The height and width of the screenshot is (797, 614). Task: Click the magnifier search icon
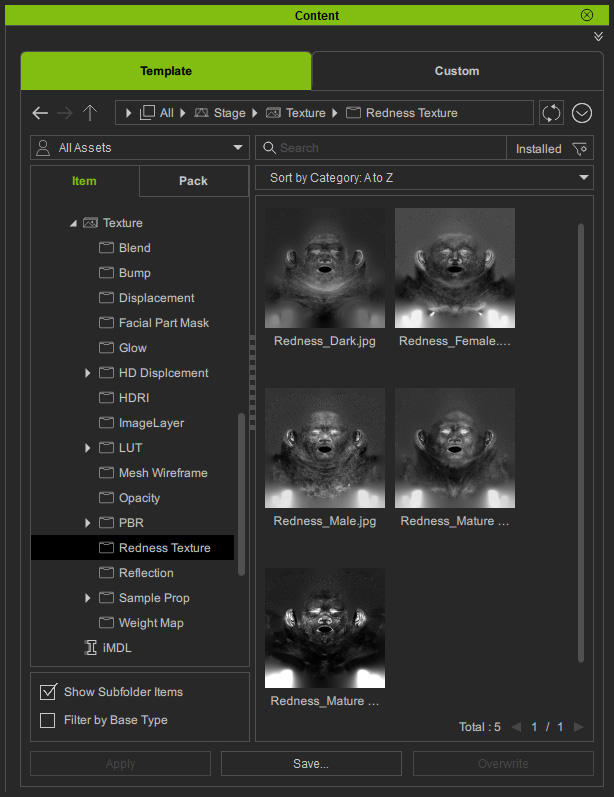(269, 148)
